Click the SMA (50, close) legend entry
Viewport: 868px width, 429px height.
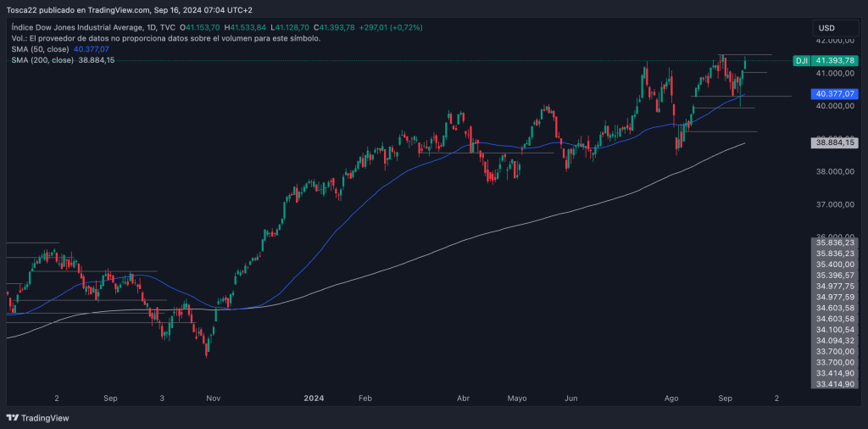[42, 49]
